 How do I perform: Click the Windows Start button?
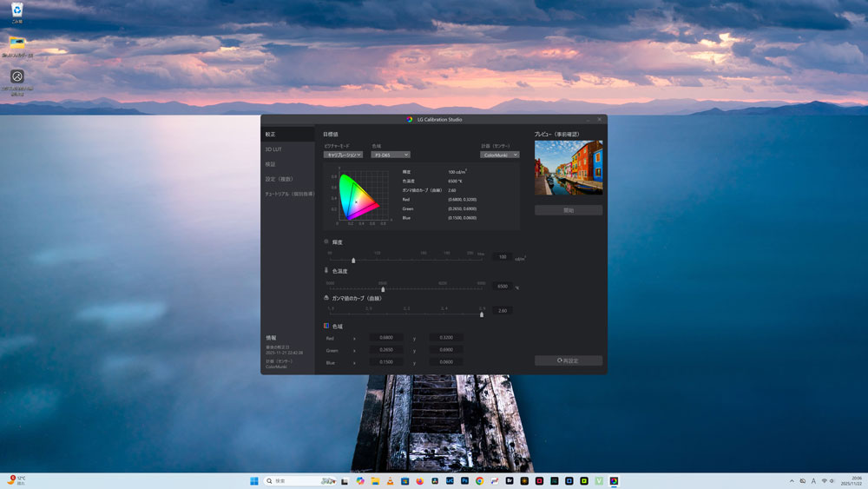coord(254,480)
